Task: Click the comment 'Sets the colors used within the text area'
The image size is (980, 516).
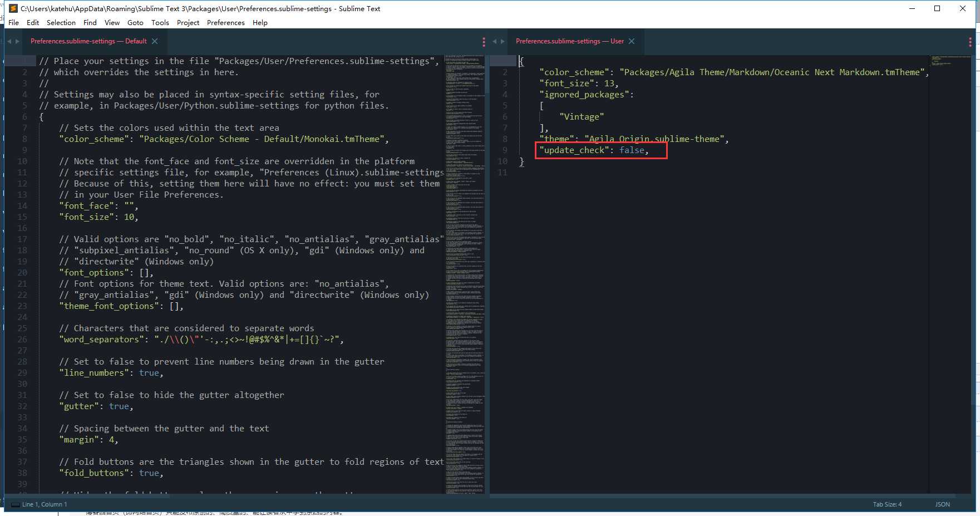Action: click(169, 128)
